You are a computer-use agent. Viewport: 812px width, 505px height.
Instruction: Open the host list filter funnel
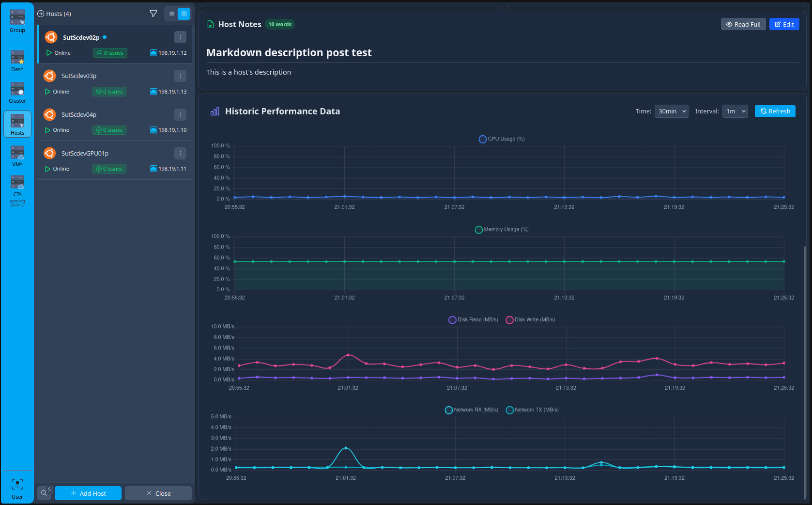153,14
